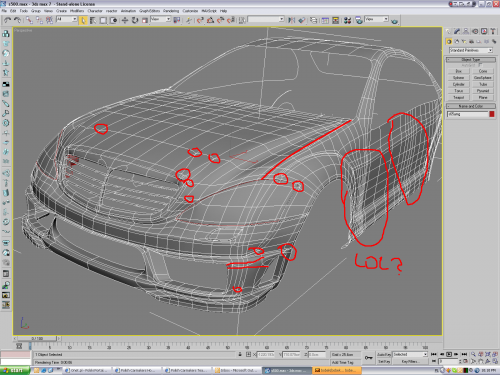The image size is (500, 375).
Task: Click the Plane primitive button
Action: pos(483,97)
